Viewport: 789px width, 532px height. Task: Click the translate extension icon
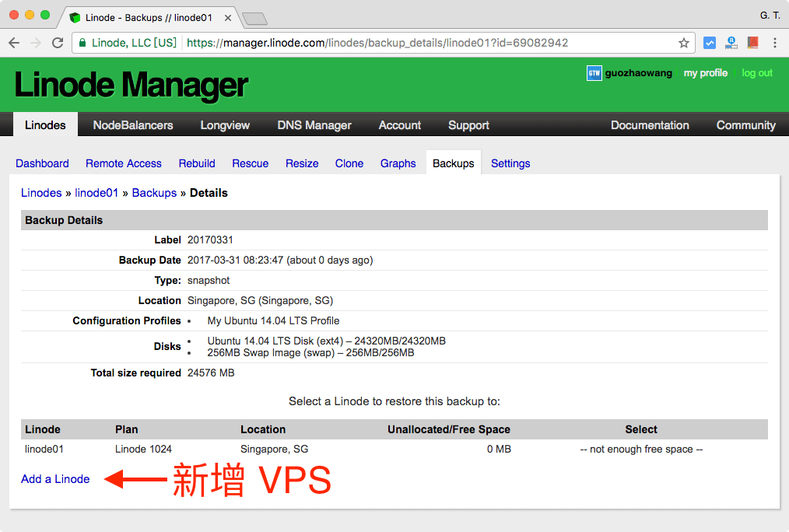(x=731, y=43)
